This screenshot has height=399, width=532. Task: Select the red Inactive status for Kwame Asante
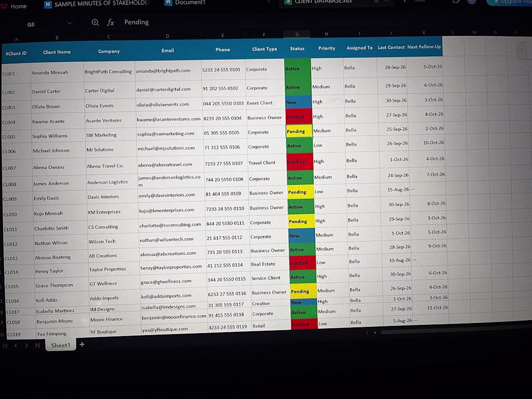pos(298,117)
